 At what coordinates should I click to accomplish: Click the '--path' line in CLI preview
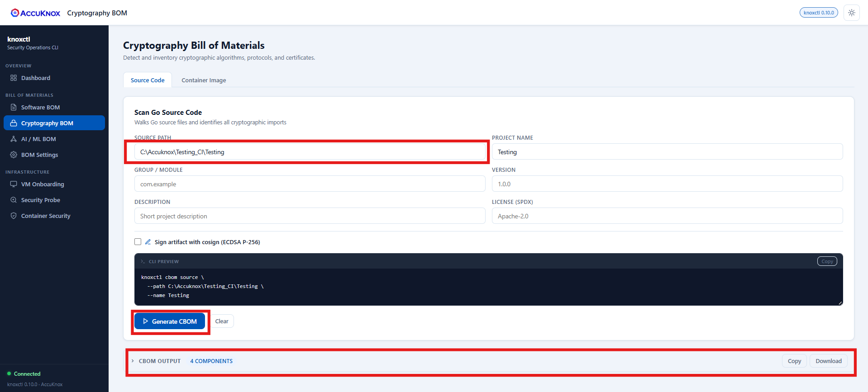[x=205, y=286]
